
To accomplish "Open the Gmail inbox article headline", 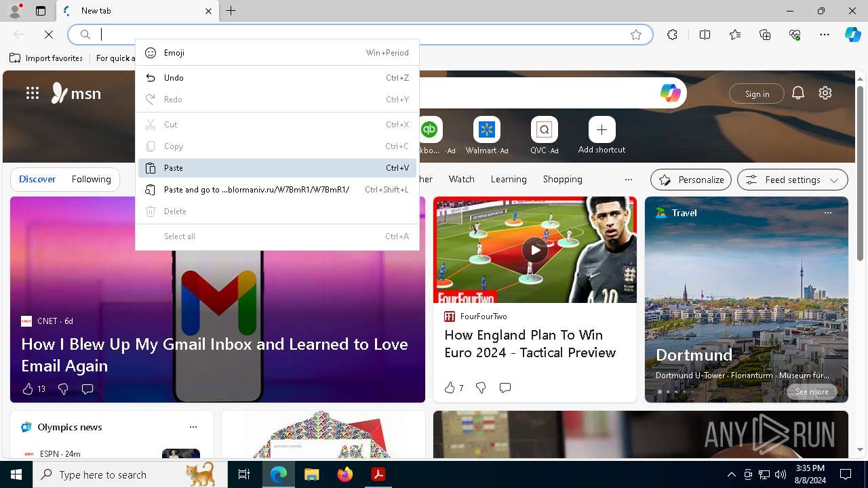I will pos(214,354).
